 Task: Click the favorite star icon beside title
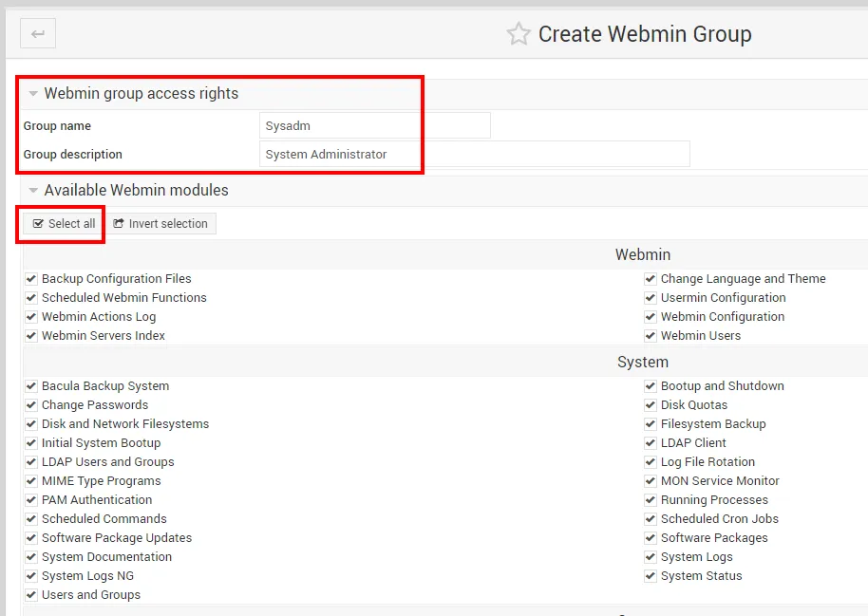point(519,35)
